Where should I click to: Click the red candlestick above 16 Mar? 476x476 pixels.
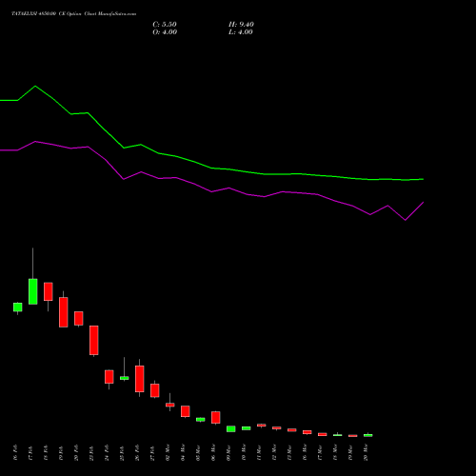[x=307, y=432]
